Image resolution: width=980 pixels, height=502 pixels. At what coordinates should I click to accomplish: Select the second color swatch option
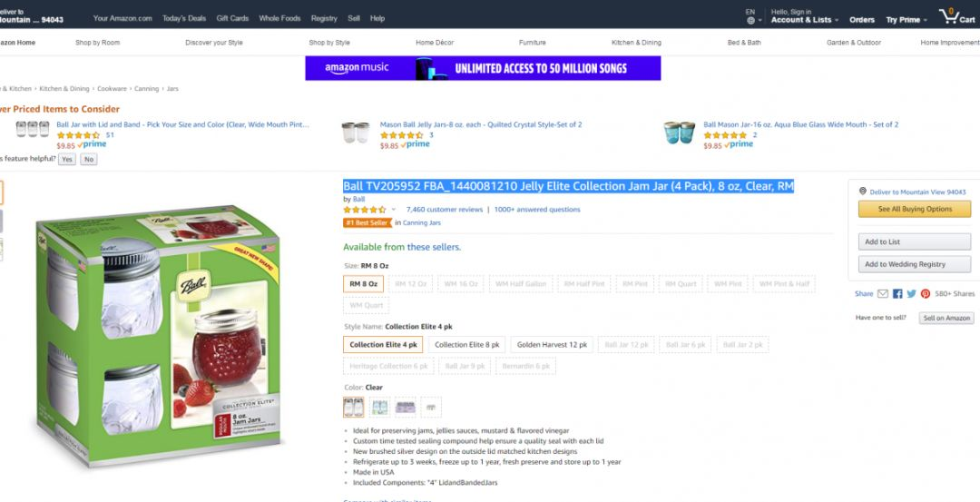tap(379, 407)
